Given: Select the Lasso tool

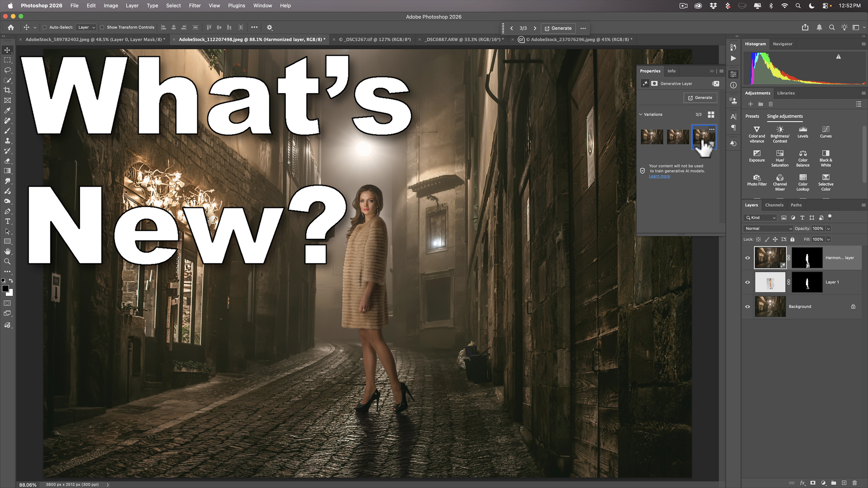Looking at the screenshot, I should point(7,70).
